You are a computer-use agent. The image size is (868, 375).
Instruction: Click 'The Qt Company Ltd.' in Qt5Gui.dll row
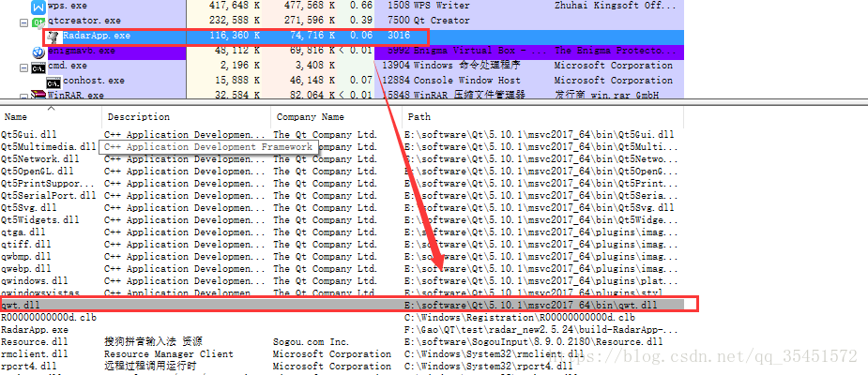click(x=325, y=134)
